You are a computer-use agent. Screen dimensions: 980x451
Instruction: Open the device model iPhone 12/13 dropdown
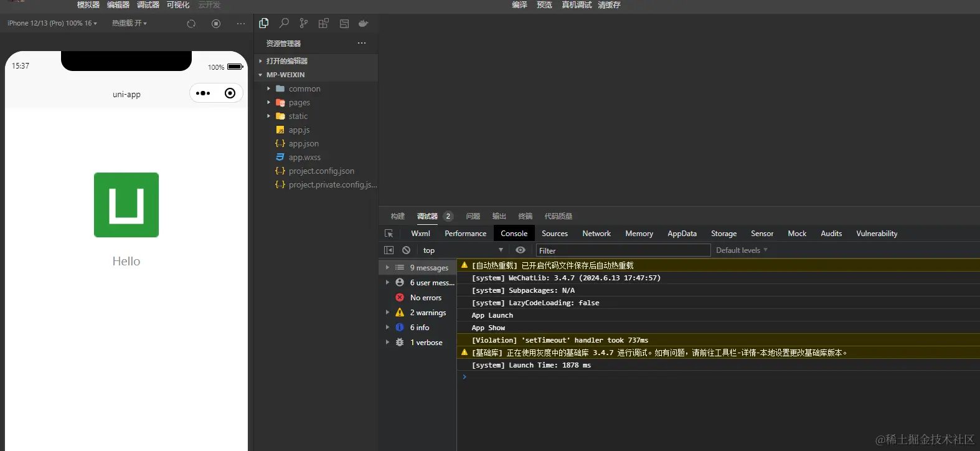pyautogui.click(x=52, y=23)
